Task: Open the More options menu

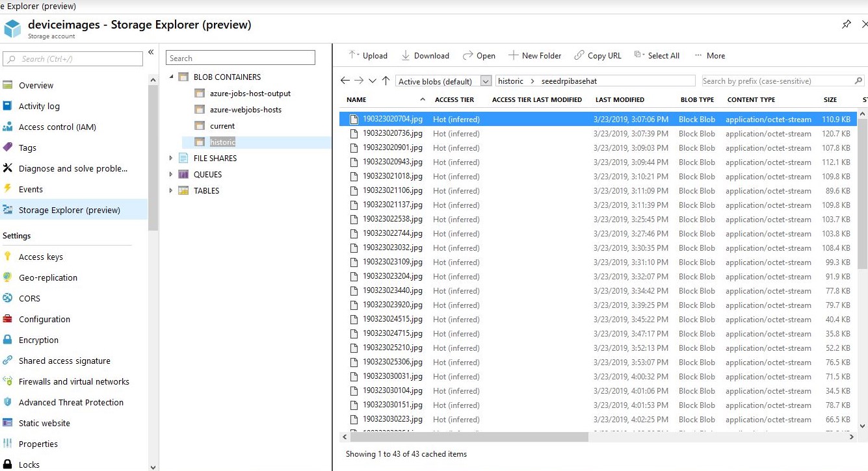Action: (x=709, y=55)
